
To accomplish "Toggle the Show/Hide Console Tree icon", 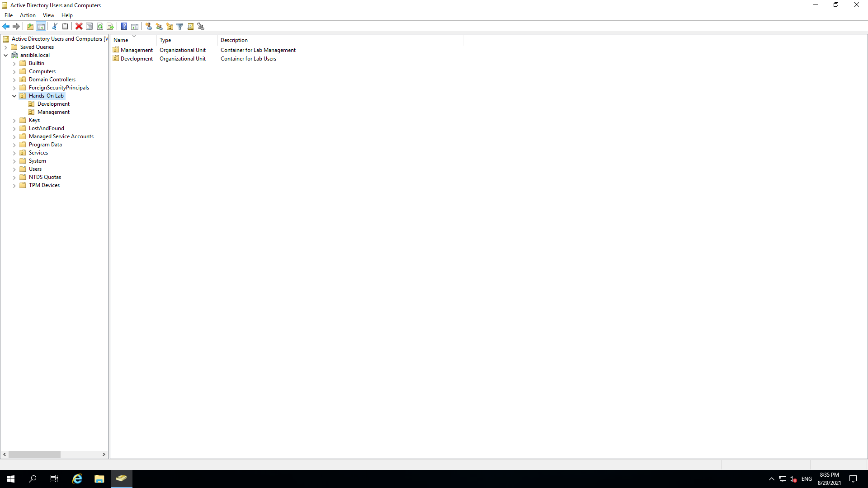I will click(x=41, y=27).
